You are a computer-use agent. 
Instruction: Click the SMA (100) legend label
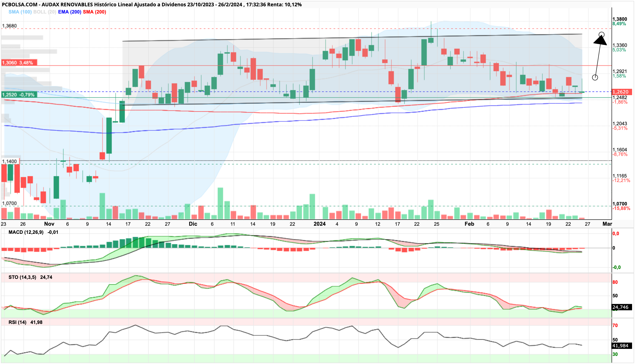pyautogui.click(x=20, y=12)
